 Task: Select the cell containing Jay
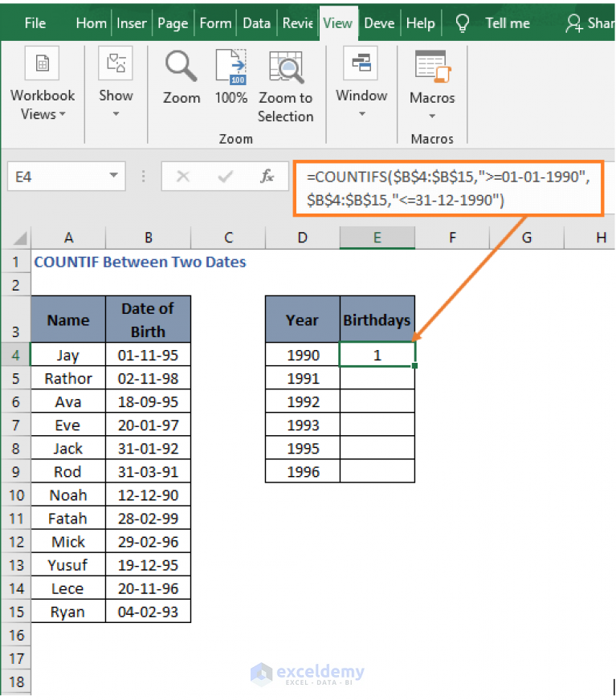[x=68, y=355]
